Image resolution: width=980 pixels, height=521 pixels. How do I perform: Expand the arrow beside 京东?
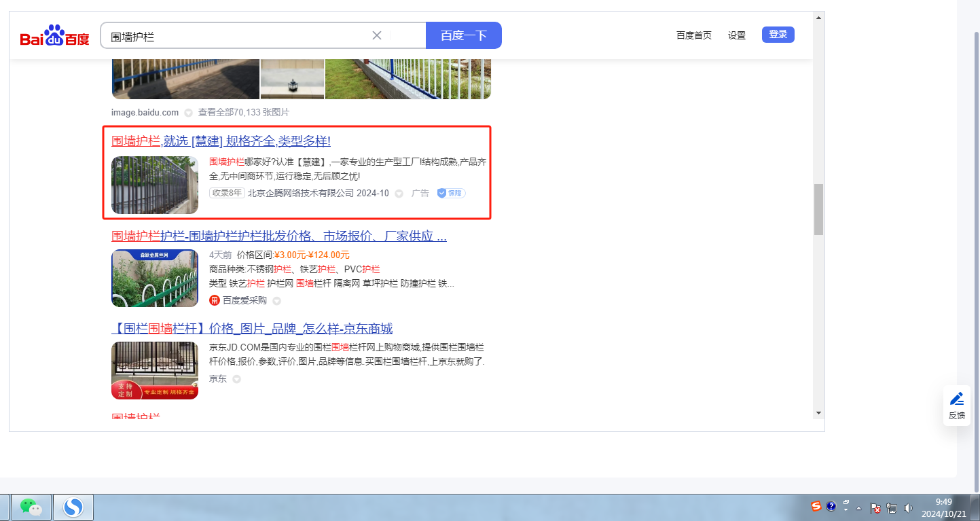tap(236, 379)
